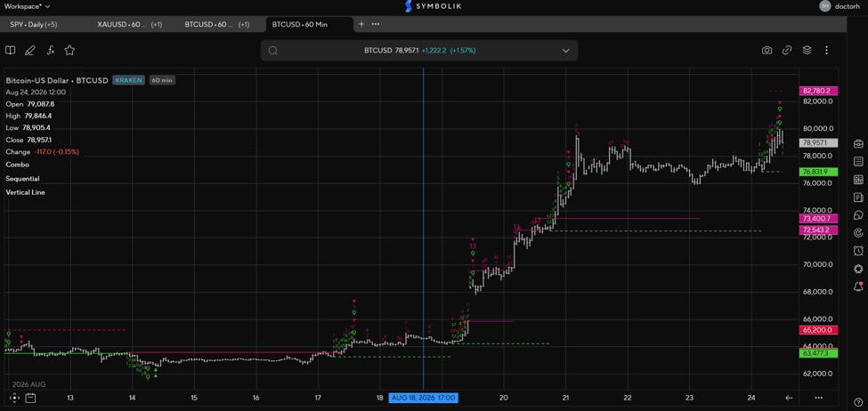Viewport: 868px width, 411px height.
Task: Click the 21 date label on time axis
Action: pyautogui.click(x=565, y=397)
